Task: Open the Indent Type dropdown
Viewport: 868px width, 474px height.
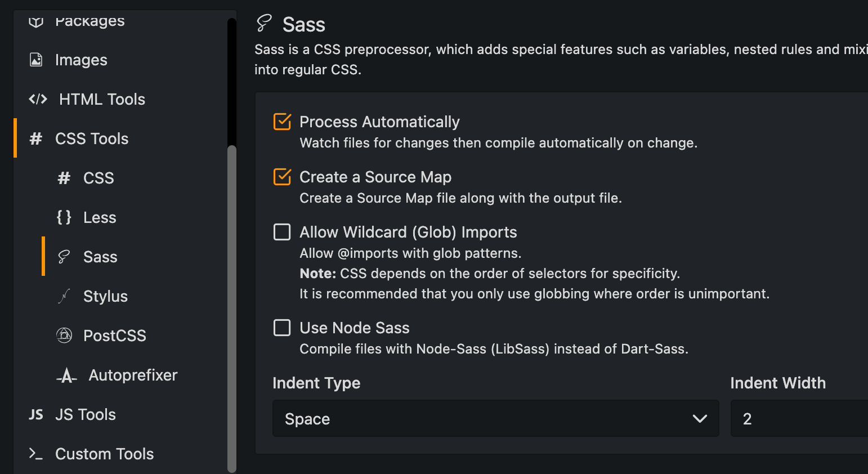Action: point(496,418)
